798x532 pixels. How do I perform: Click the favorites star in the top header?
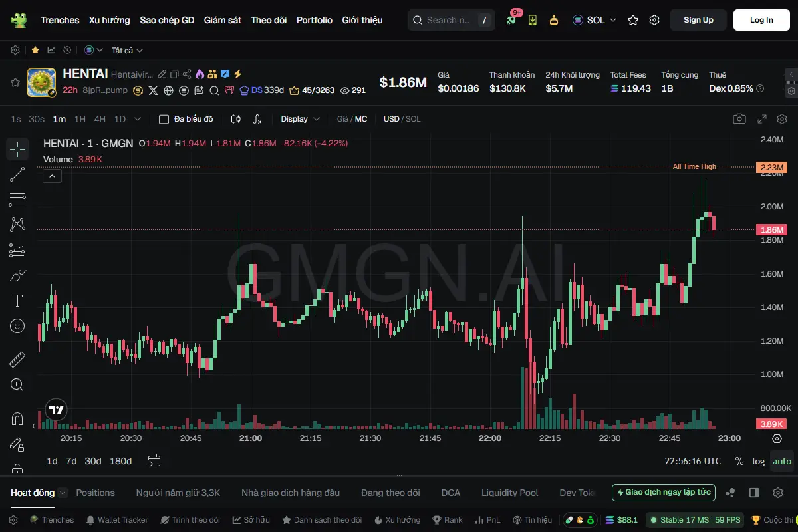[x=633, y=20]
